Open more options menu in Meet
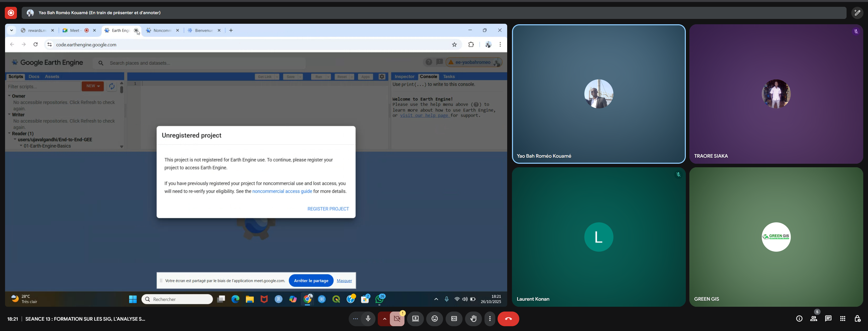Screen dimensions: 868x331 (490, 319)
